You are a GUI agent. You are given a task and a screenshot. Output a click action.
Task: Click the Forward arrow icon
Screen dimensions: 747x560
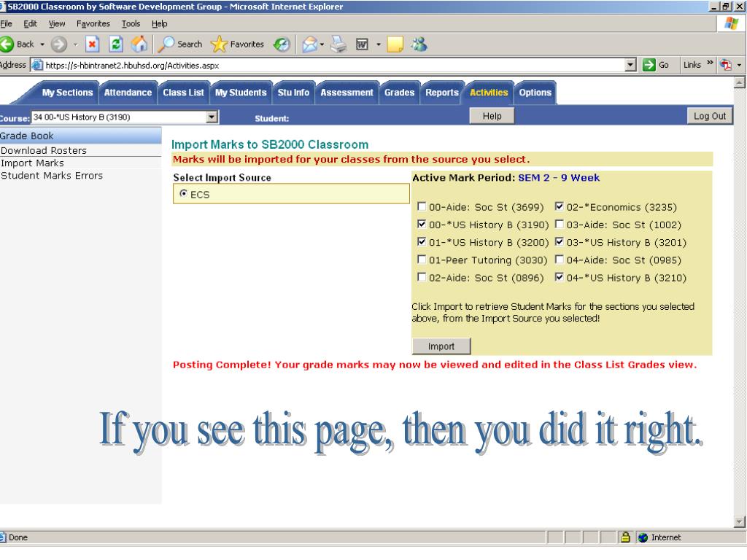click(x=58, y=44)
